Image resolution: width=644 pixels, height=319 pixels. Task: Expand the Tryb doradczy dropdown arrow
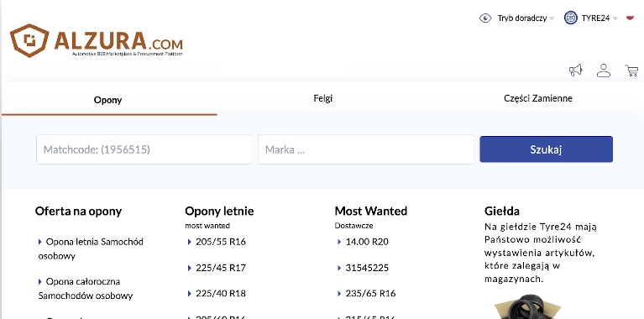(x=552, y=18)
